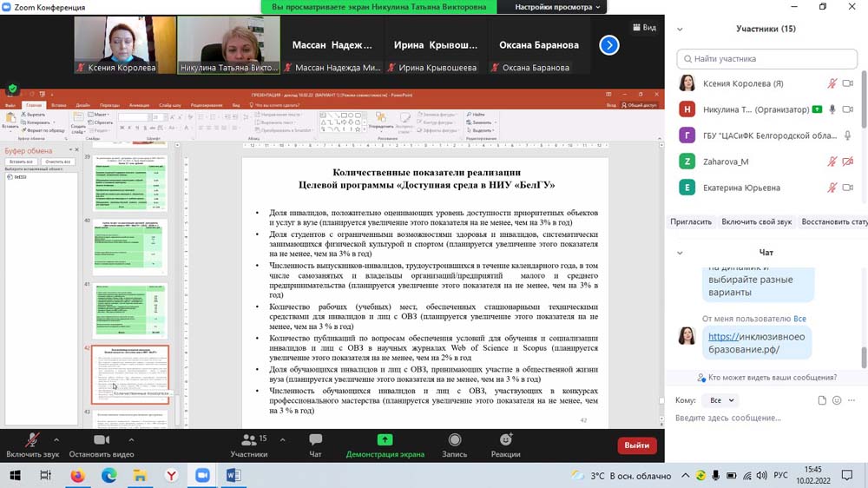868x488 pixels.
Task: Unmute with the Включить звук microphone icon
Action: (x=32, y=440)
